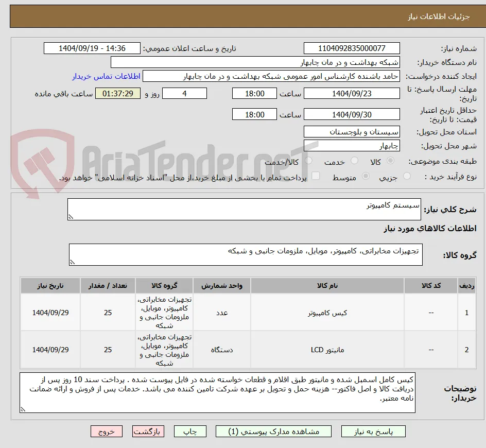Select the کالا radio button
This screenshot has width=486, height=448.
(391, 161)
